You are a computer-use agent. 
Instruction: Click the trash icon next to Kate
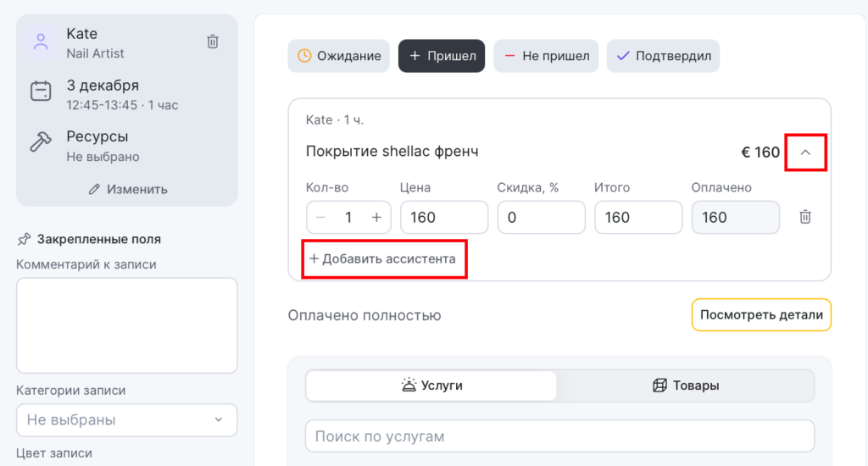tap(213, 42)
